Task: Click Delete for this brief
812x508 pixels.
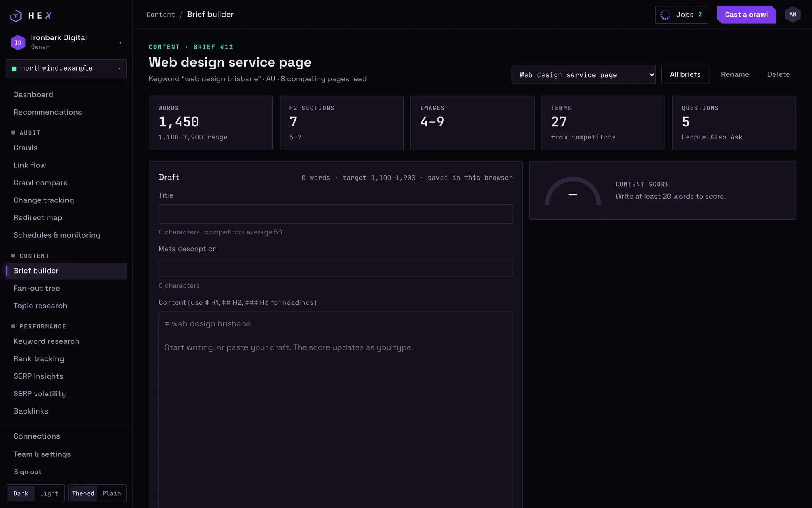Action: (x=778, y=74)
